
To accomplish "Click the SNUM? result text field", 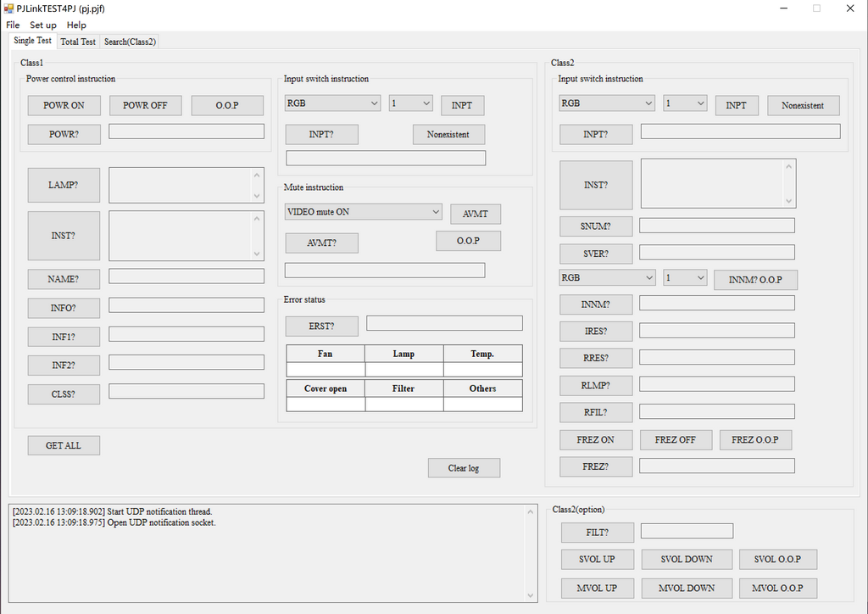I will pyautogui.click(x=717, y=226).
